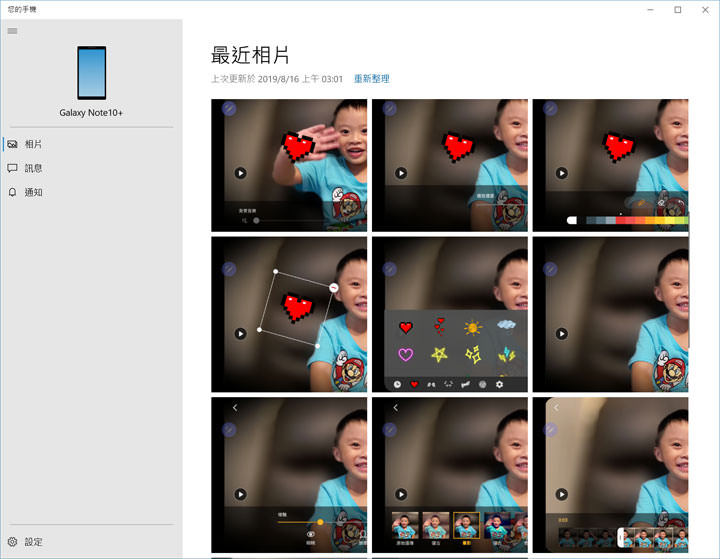
Task: Click the orange slider knob in the bottom-left photo
Action: (x=320, y=522)
